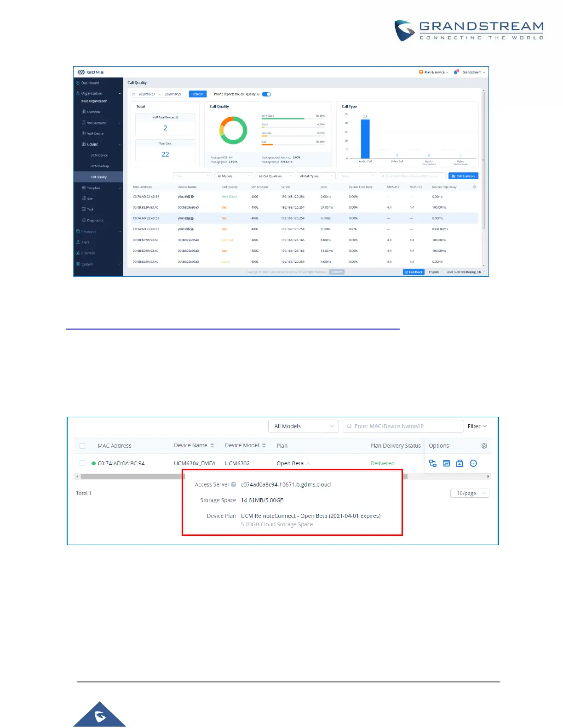Toggle 'Phone reports the call quality' switch

click(x=267, y=94)
